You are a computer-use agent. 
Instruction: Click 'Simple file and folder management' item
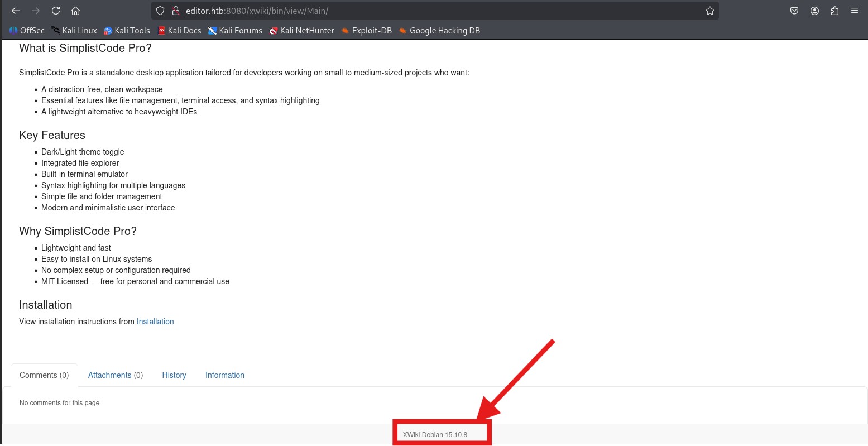coord(102,196)
